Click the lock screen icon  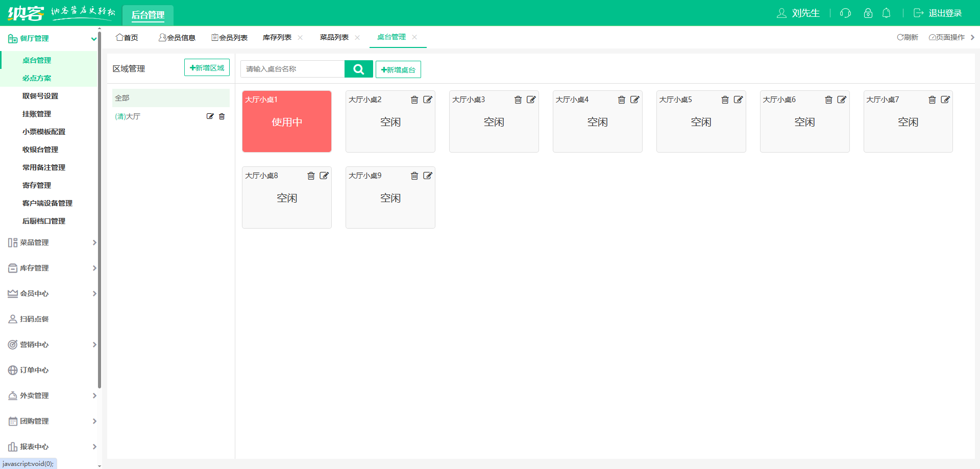[x=868, y=13]
